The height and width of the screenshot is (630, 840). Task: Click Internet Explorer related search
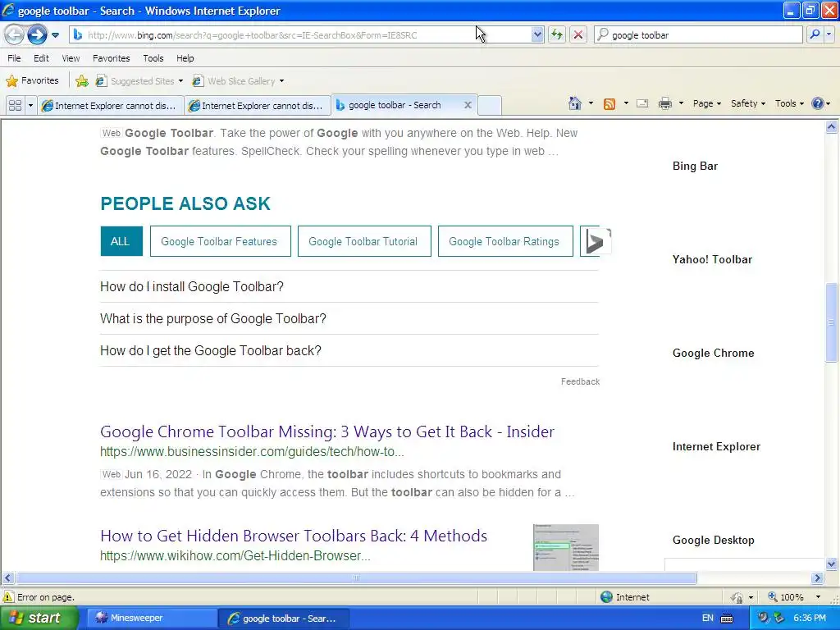coord(716,447)
